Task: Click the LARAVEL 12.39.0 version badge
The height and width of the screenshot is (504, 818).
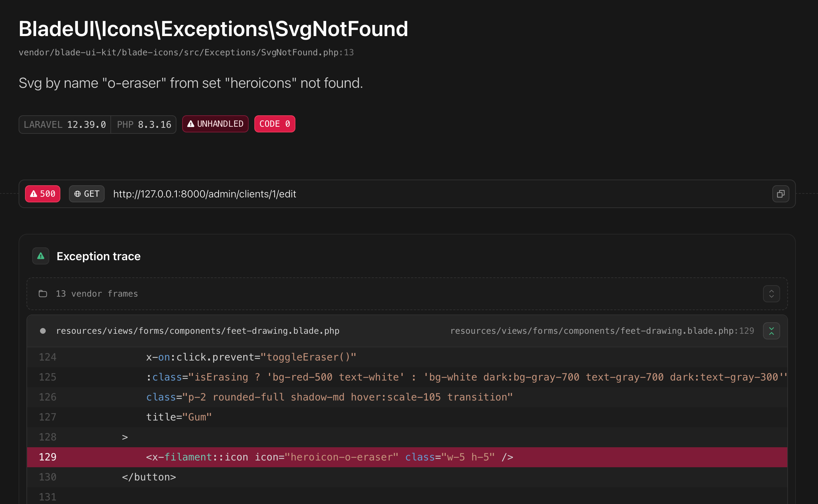Action: point(65,124)
